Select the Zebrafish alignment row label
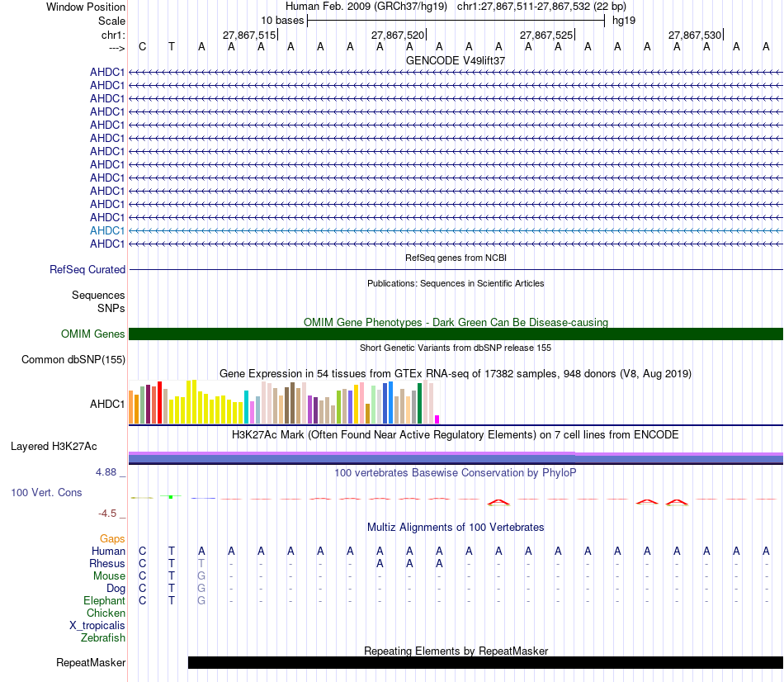This screenshot has width=784, height=682. tap(103, 638)
